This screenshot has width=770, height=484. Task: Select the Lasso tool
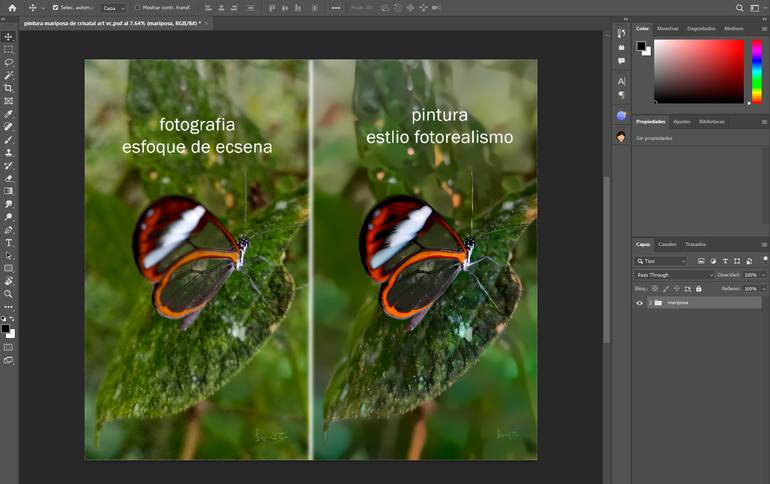[9, 62]
